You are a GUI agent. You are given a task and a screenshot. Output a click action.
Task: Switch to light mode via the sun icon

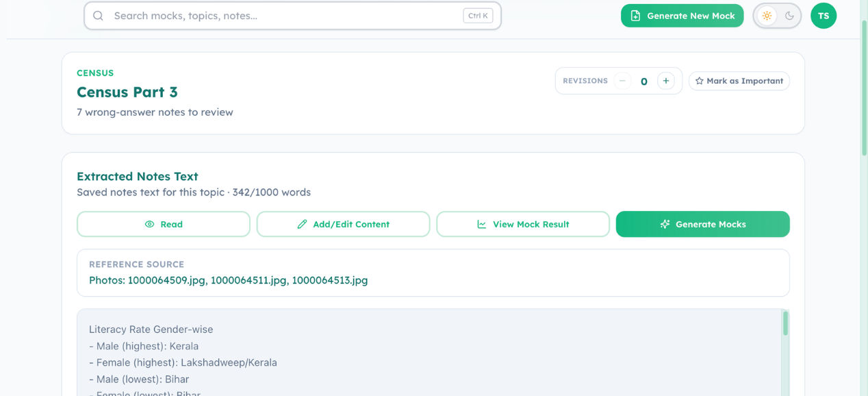click(x=767, y=16)
